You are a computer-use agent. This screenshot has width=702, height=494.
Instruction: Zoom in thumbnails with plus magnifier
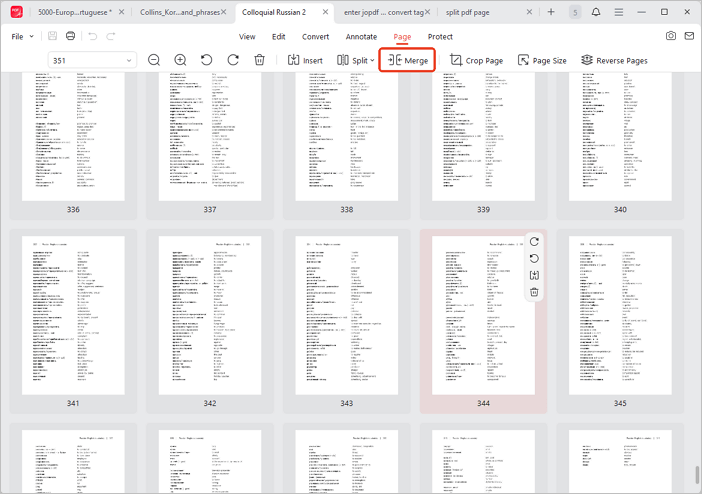(180, 60)
